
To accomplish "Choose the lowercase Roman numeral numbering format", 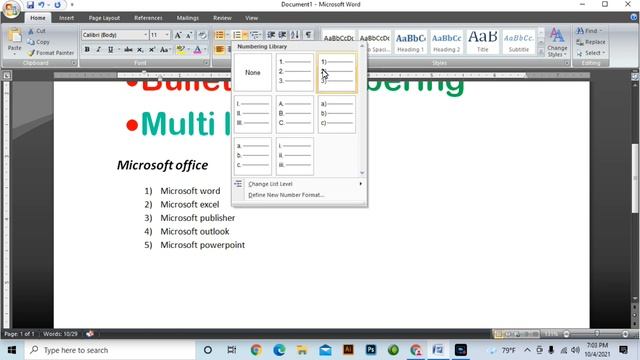I will pos(295,156).
